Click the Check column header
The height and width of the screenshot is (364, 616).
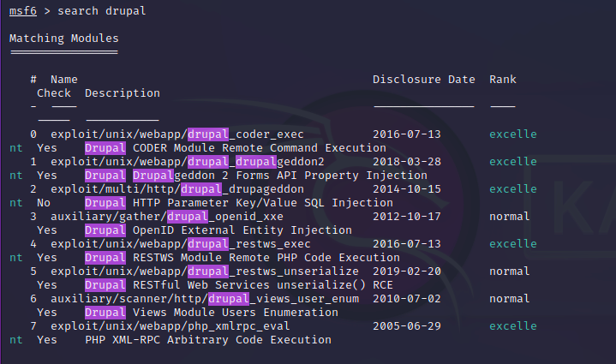click(x=54, y=93)
